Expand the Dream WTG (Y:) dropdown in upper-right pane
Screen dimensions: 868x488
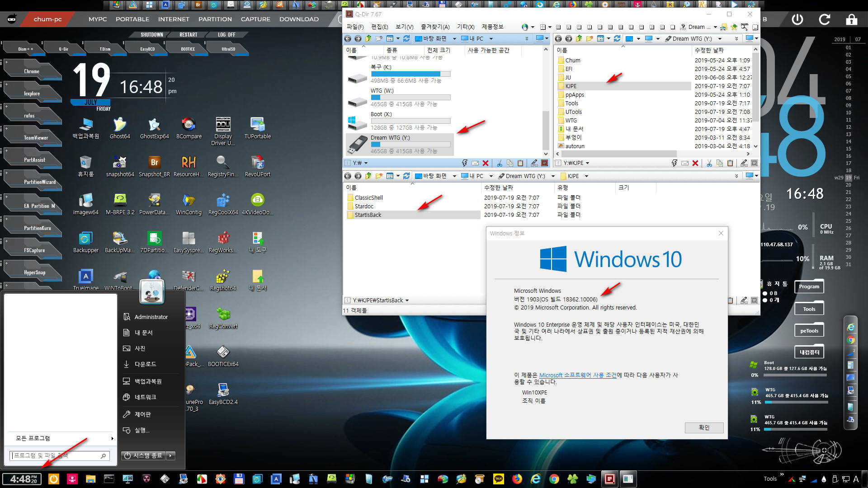click(x=720, y=39)
